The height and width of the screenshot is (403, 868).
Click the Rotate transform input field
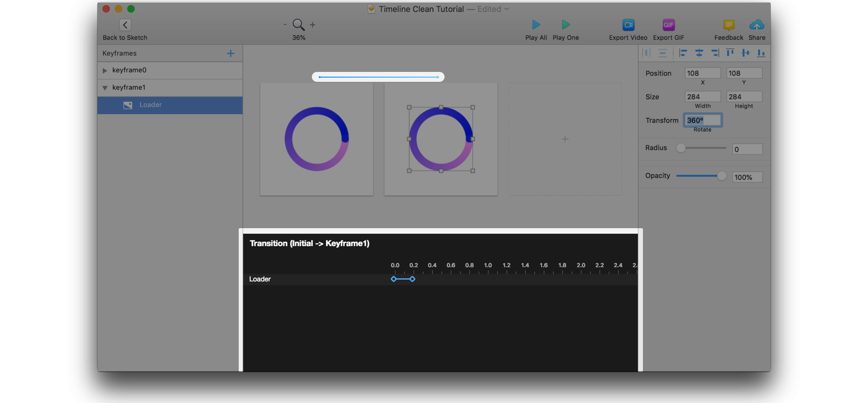click(x=702, y=120)
